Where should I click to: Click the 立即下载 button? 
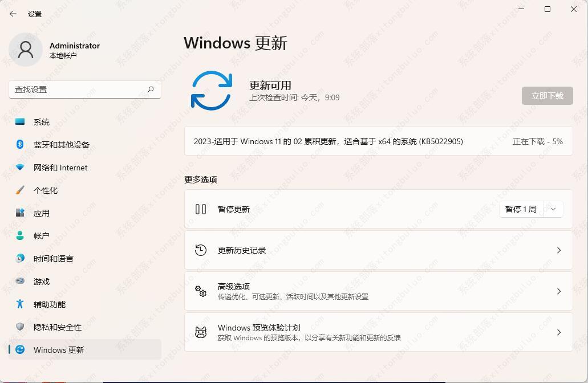547,96
